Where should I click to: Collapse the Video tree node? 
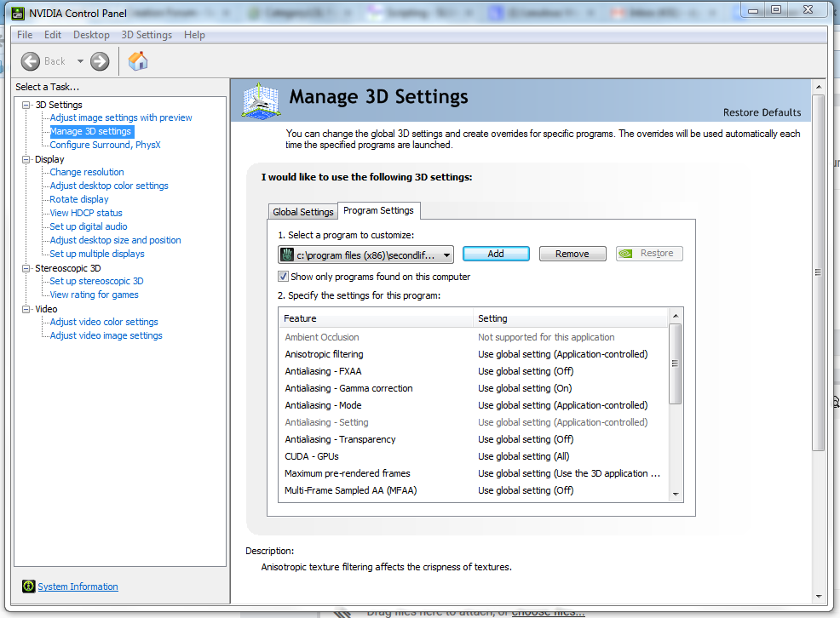coord(26,309)
